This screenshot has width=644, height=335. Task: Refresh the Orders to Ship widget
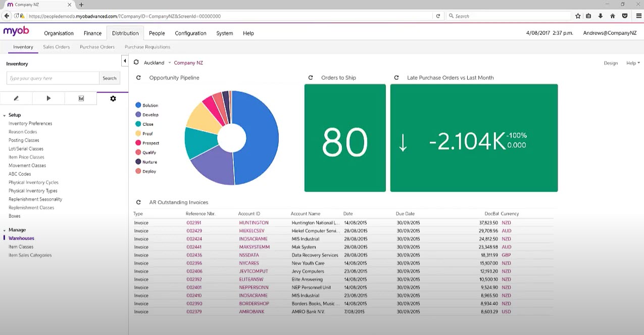pyautogui.click(x=311, y=78)
